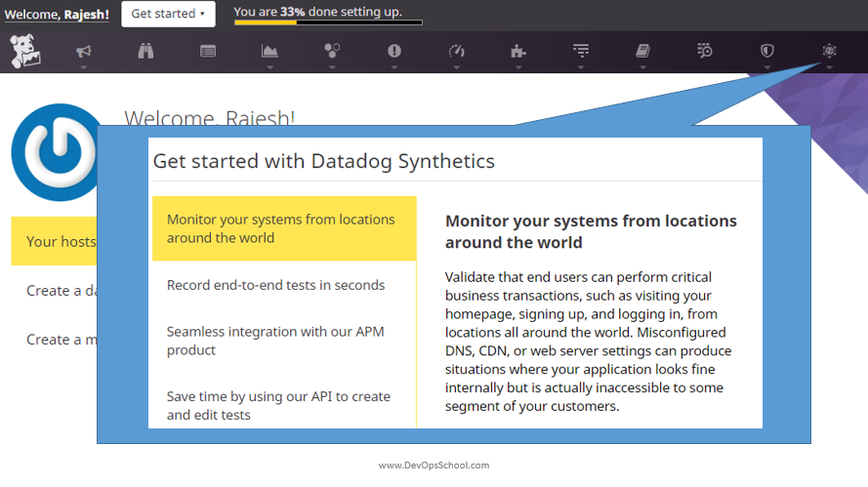Expand the Get started dropdown
868x487 pixels.
[x=169, y=14]
